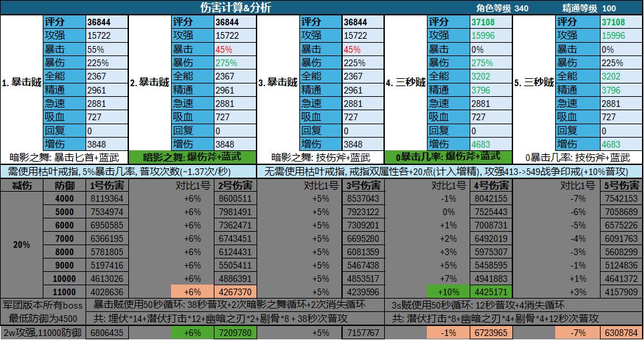The width and height of the screenshot is (644, 340).
Task: Click the 1. 暴击贼 build label
Action: pos(22,83)
